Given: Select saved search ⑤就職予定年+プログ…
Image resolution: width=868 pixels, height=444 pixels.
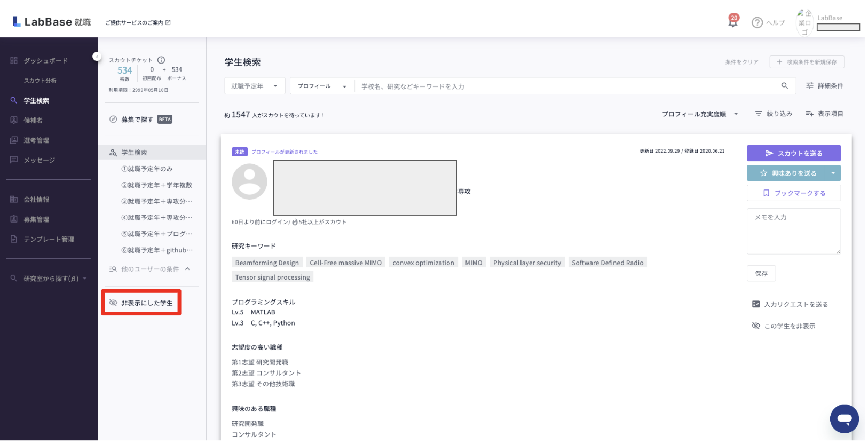Looking at the screenshot, I should pos(156,234).
